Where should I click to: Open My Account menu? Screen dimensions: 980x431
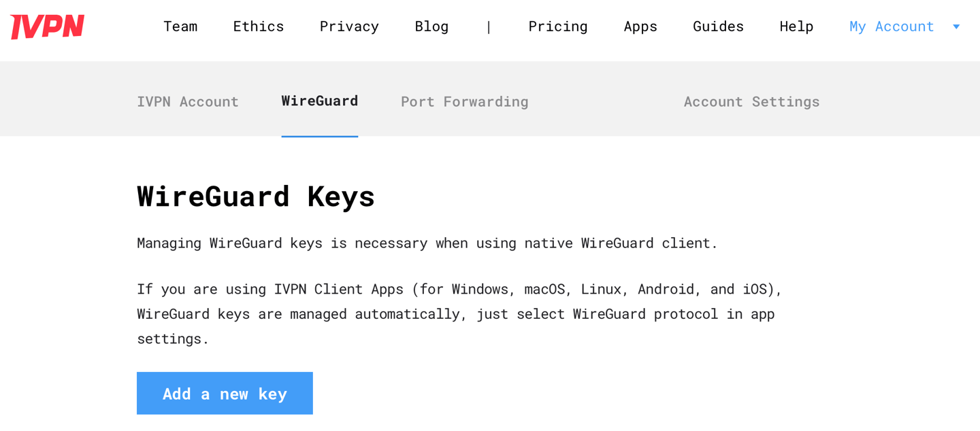coord(892,27)
